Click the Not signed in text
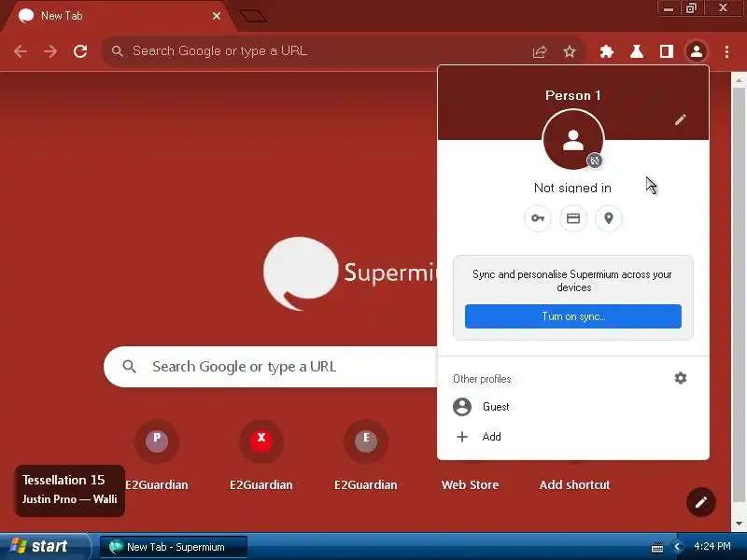Image resolution: width=747 pixels, height=560 pixels. 572,188
